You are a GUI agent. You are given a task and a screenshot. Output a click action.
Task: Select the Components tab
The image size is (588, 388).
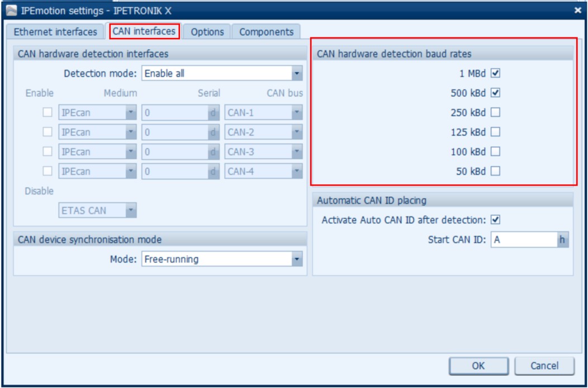pos(266,32)
